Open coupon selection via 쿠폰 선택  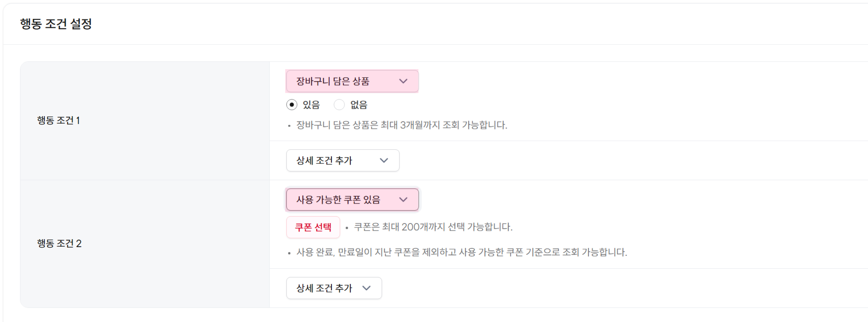(x=313, y=227)
